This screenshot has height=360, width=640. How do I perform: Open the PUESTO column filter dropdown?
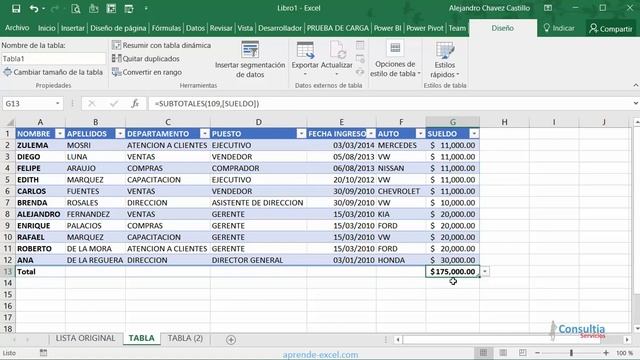tap(301, 134)
